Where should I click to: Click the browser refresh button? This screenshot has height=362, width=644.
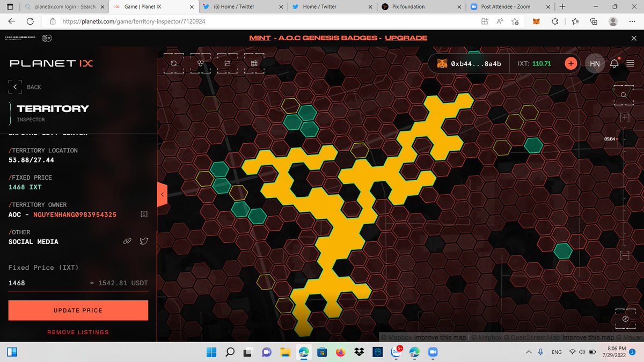(x=31, y=21)
